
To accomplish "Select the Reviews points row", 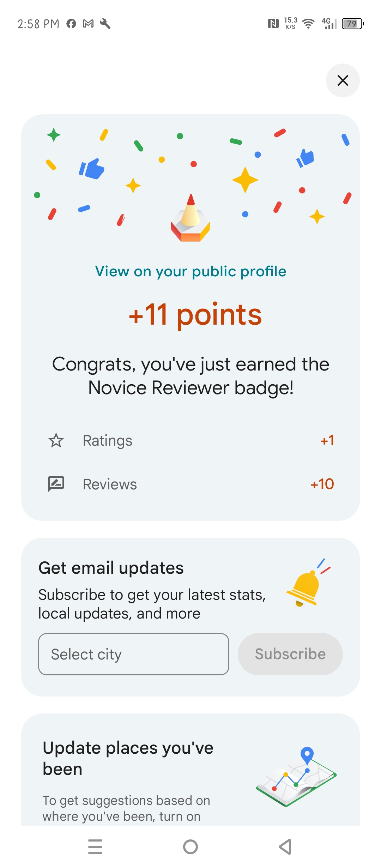I will click(190, 484).
